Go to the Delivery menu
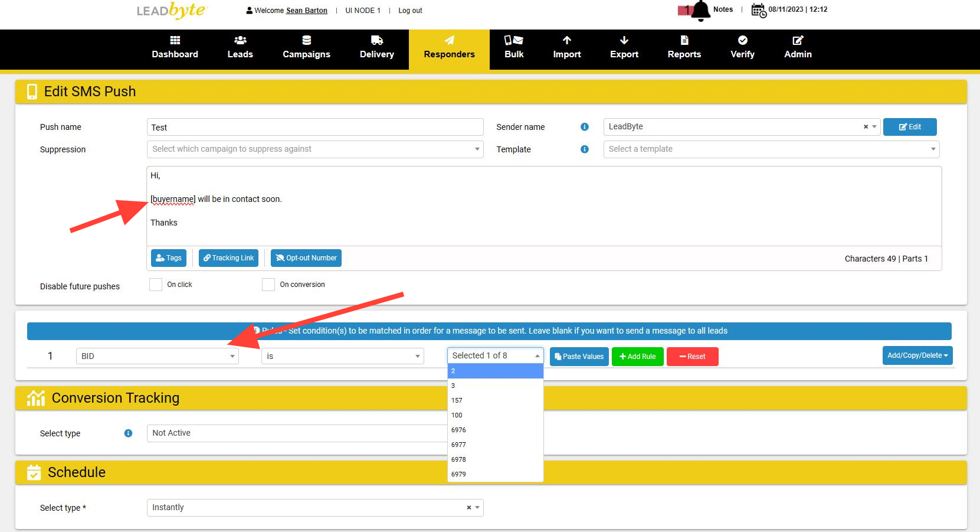 [377, 50]
